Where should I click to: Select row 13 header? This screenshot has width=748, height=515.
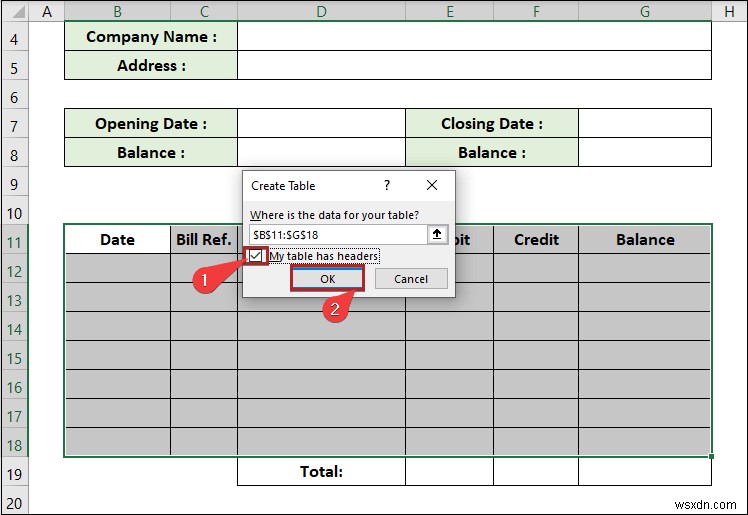[x=14, y=300]
